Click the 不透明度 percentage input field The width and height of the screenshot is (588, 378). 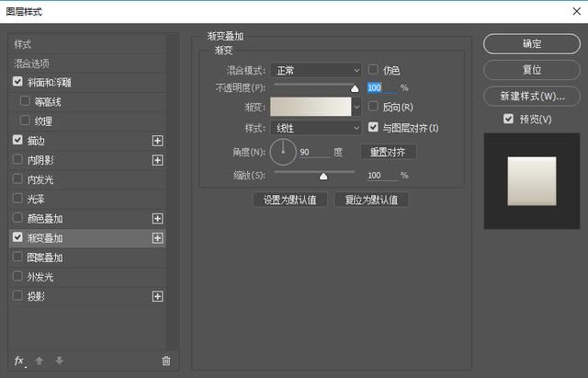pyautogui.click(x=382, y=88)
